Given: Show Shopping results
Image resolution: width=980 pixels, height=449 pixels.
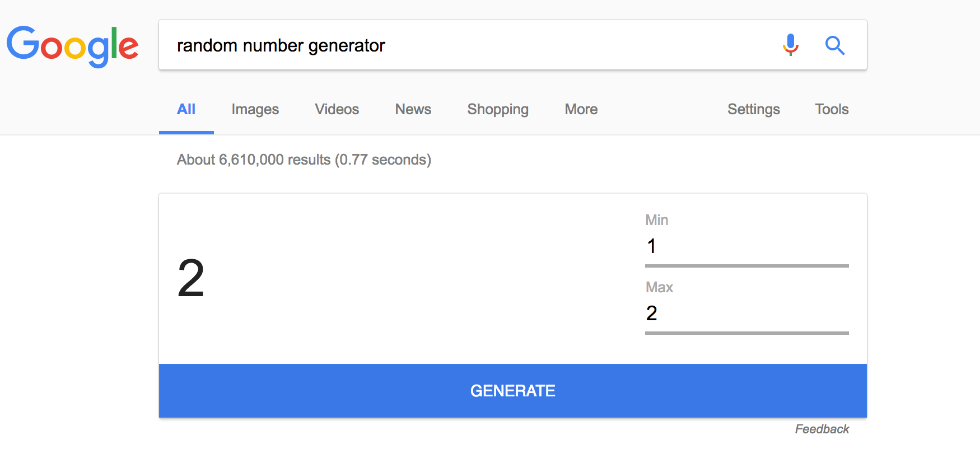Looking at the screenshot, I should (498, 109).
